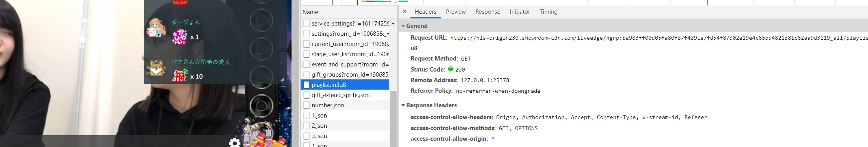The image size is (868, 147).
Task: Click the file icon beside event_and_support
Action: point(307,64)
